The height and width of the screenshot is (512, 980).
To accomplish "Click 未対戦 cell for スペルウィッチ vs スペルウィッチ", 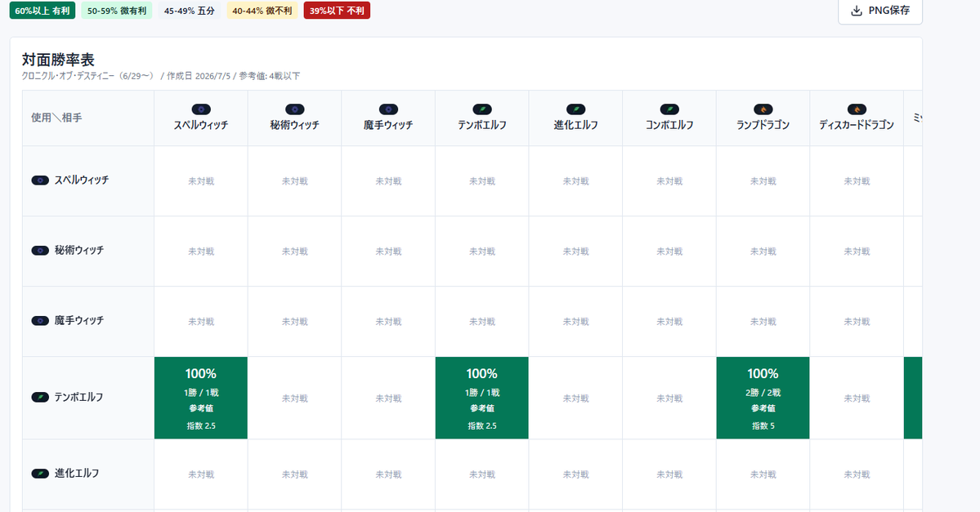I will pyautogui.click(x=200, y=181).
